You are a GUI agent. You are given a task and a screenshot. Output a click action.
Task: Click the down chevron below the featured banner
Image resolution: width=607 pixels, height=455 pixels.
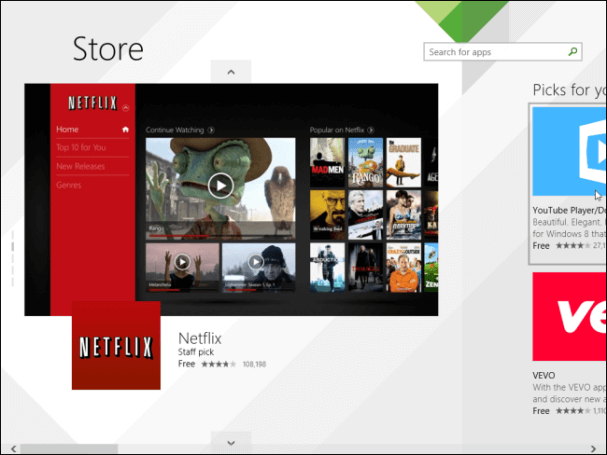coord(231,443)
